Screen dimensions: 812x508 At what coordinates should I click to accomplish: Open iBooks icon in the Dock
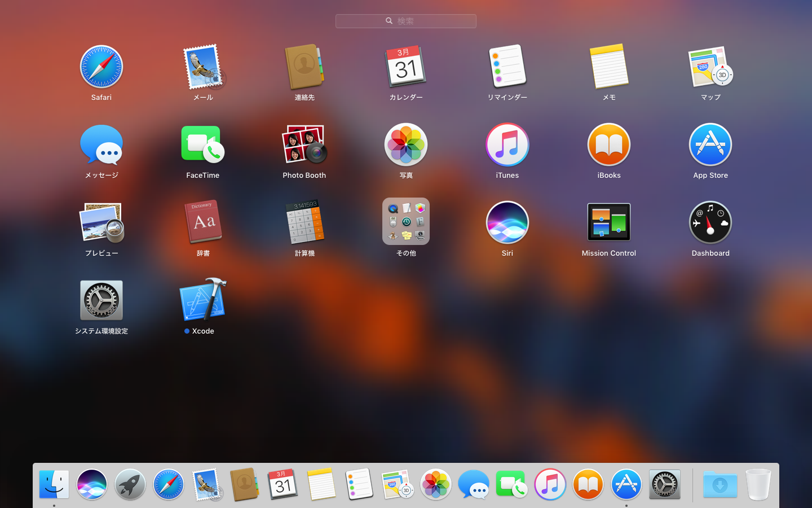point(588,484)
